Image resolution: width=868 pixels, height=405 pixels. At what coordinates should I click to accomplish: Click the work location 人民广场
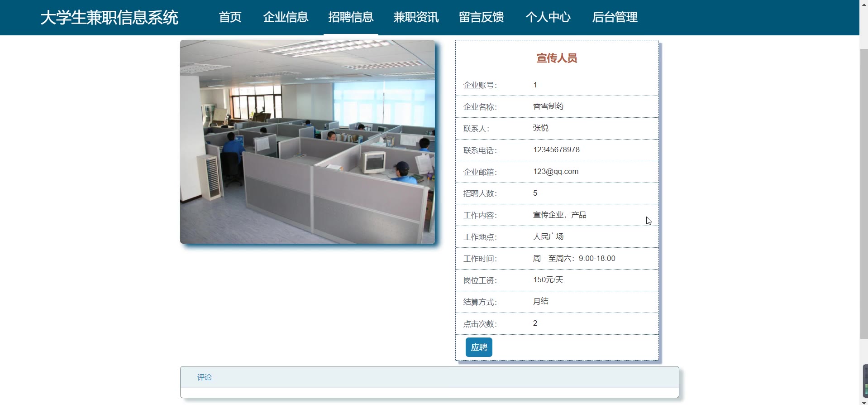pos(548,236)
